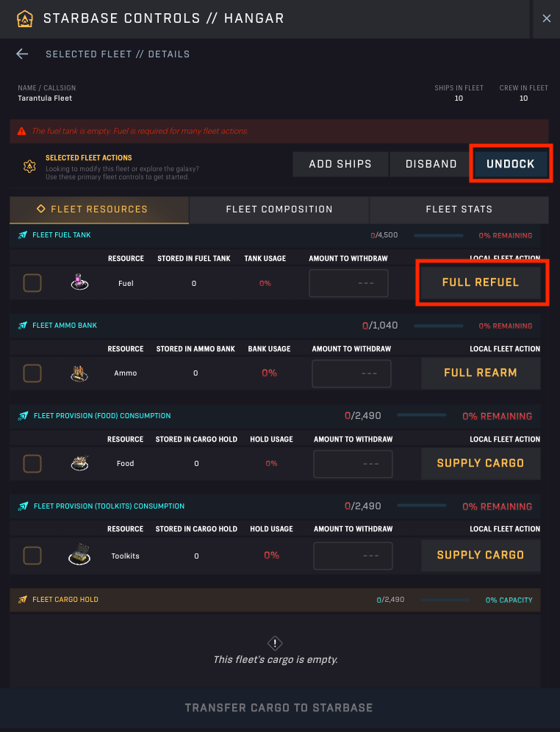Click the Food resource icon
The width and height of the screenshot is (560, 732).
[x=79, y=464]
